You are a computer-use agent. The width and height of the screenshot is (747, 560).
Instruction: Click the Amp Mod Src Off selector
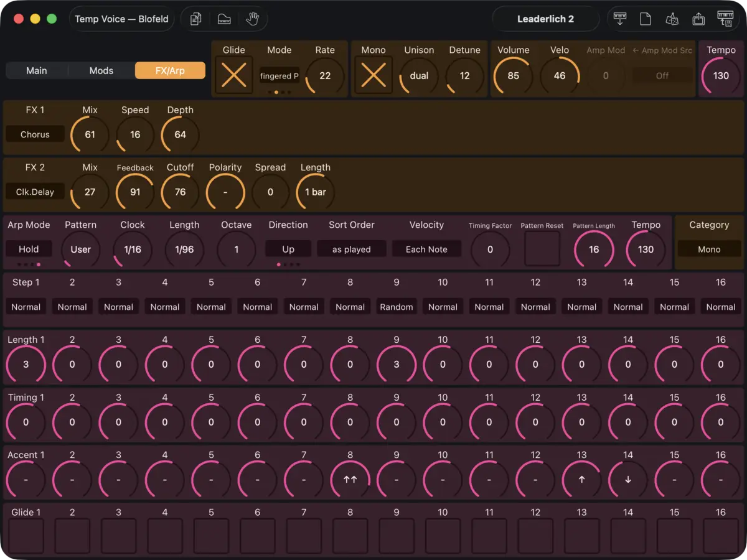[662, 75]
